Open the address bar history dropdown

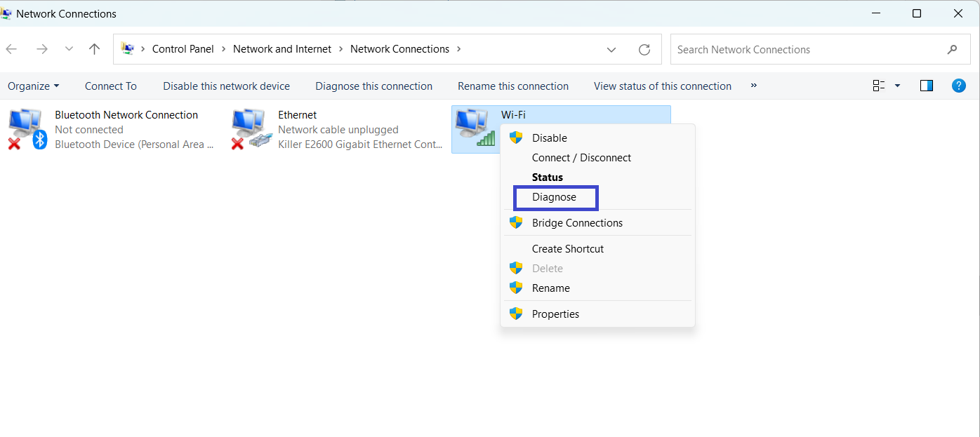pos(611,50)
